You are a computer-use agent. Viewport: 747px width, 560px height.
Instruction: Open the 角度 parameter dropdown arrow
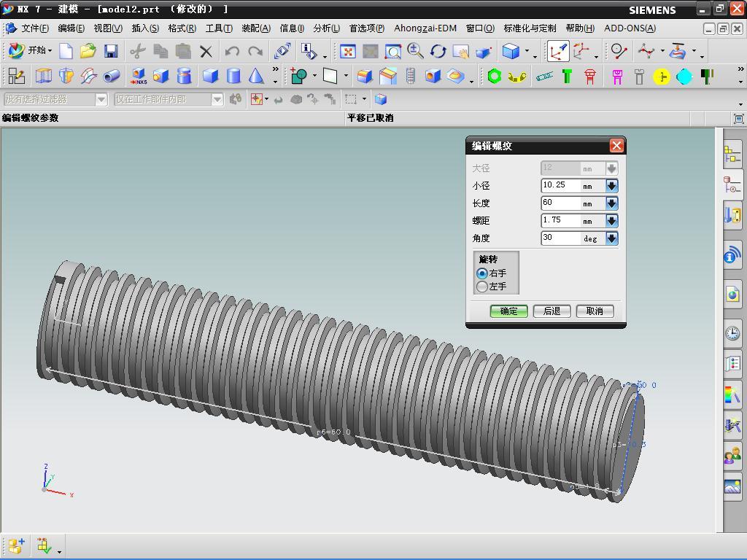612,238
